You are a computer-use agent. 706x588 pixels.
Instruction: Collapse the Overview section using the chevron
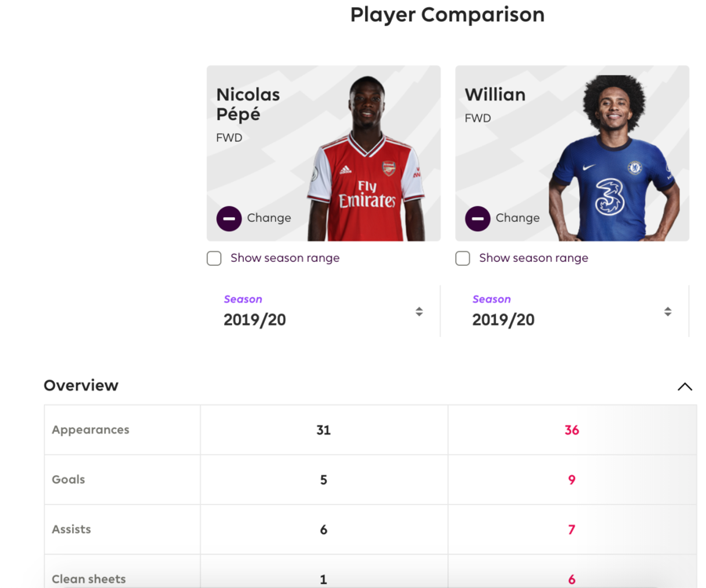(x=685, y=387)
